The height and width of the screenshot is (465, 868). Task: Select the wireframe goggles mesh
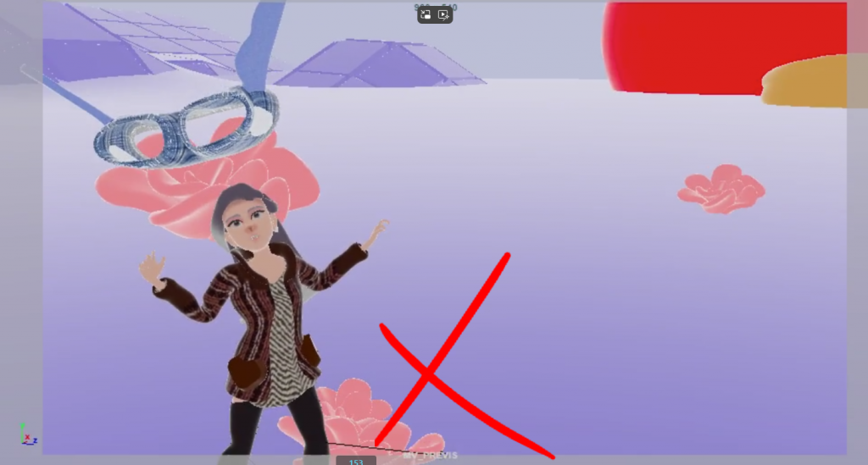point(186,129)
